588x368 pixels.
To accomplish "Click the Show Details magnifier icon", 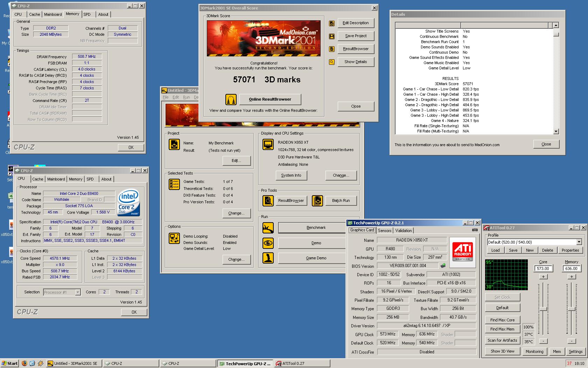I will tap(332, 62).
